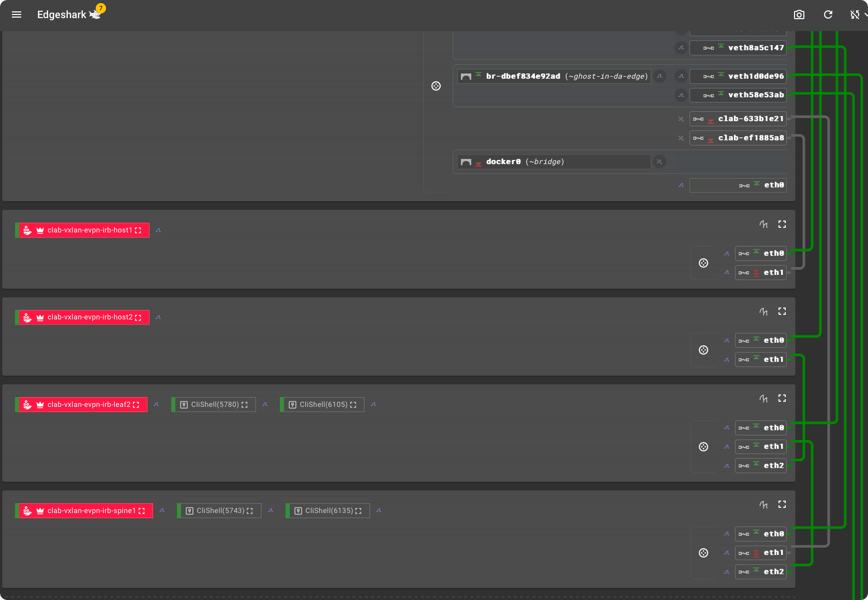The width and height of the screenshot is (868, 600).
Task: Start capture on br-dbef834e92ad bridge
Action: (x=660, y=76)
